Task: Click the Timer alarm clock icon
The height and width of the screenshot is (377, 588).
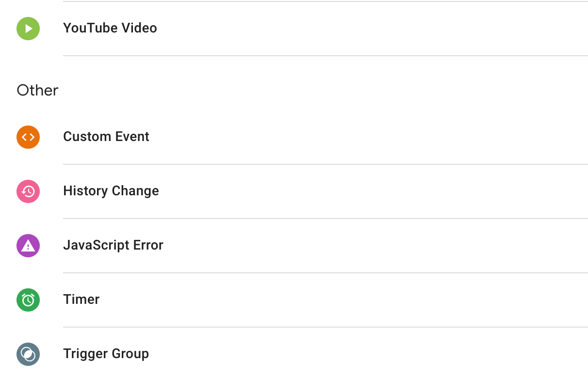Action: [28, 300]
